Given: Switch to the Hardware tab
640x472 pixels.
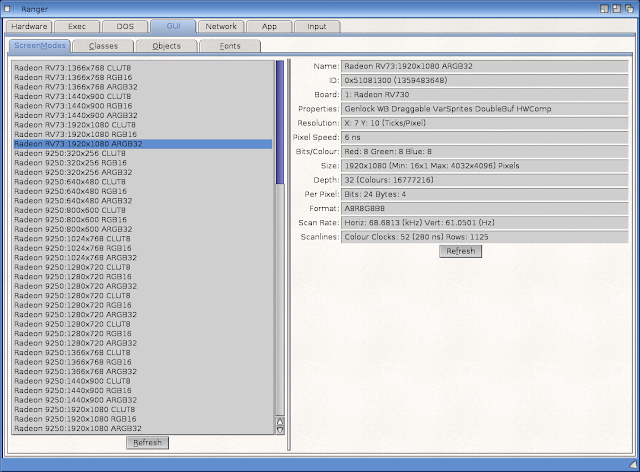Looking at the screenshot, I should click(x=29, y=27).
